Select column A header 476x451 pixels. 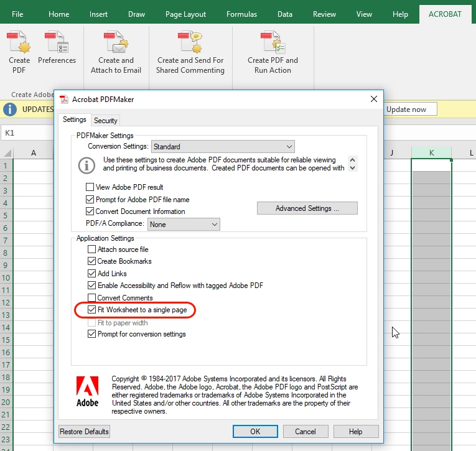pos(34,152)
